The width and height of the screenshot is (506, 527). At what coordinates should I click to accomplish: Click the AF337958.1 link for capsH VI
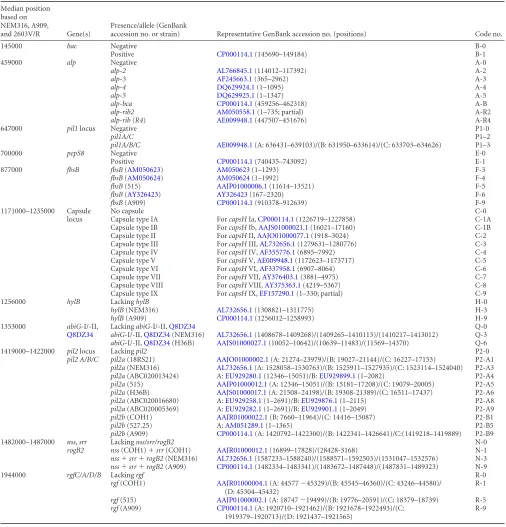277,269
